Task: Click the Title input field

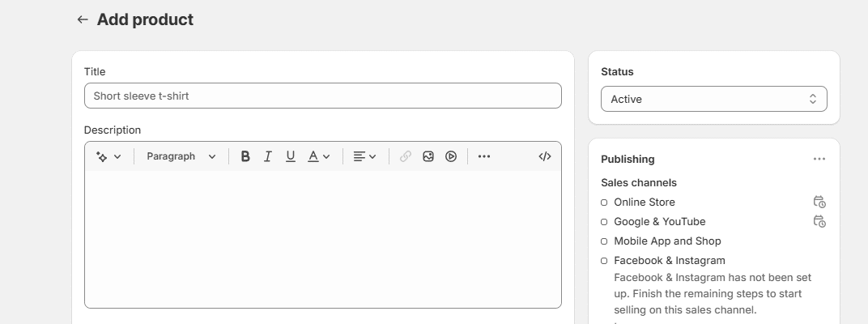Action: [x=322, y=96]
